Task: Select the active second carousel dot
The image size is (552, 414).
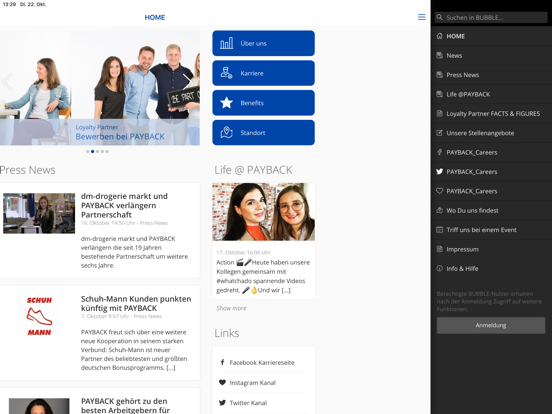Action: tap(93, 151)
